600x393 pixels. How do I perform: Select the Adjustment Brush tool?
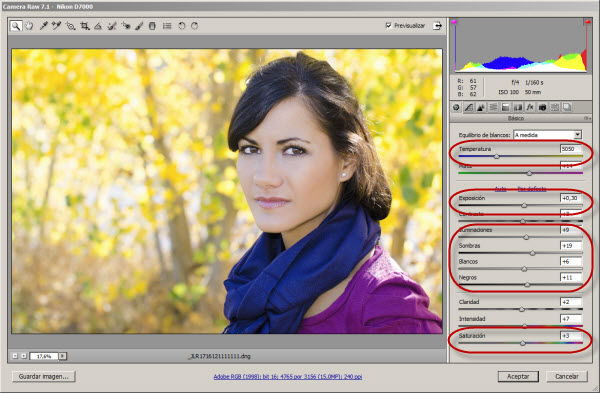(139, 26)
